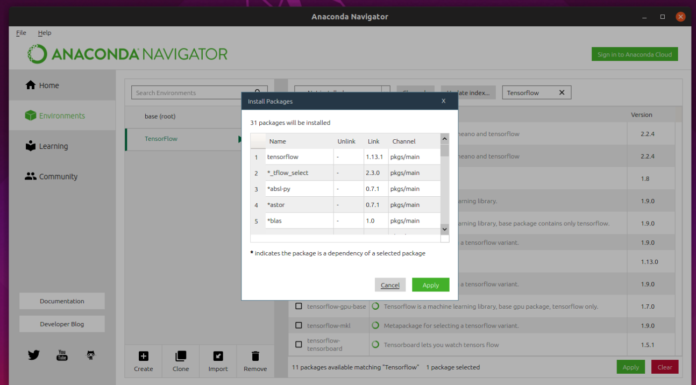Image resolution: width=696 pixels, height=385 pixels.
Task: Click Apply in the Install Packages dialog
Action: 431,285
